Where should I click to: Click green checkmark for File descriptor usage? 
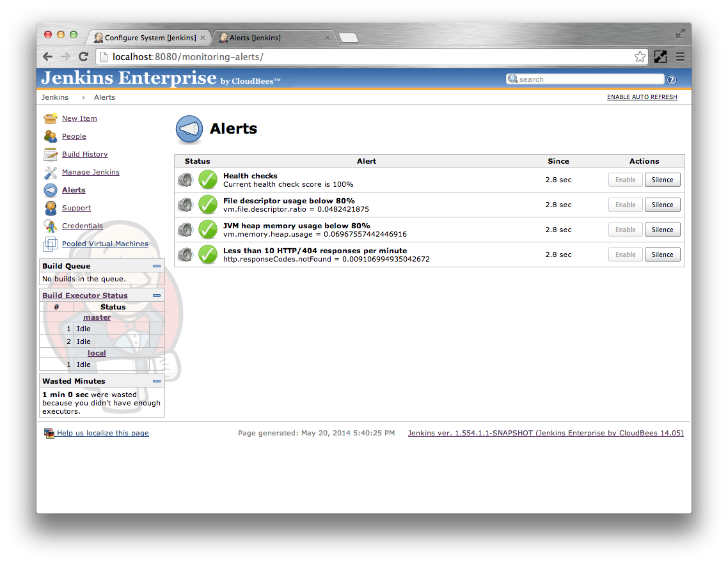click(x=207, y=205)
